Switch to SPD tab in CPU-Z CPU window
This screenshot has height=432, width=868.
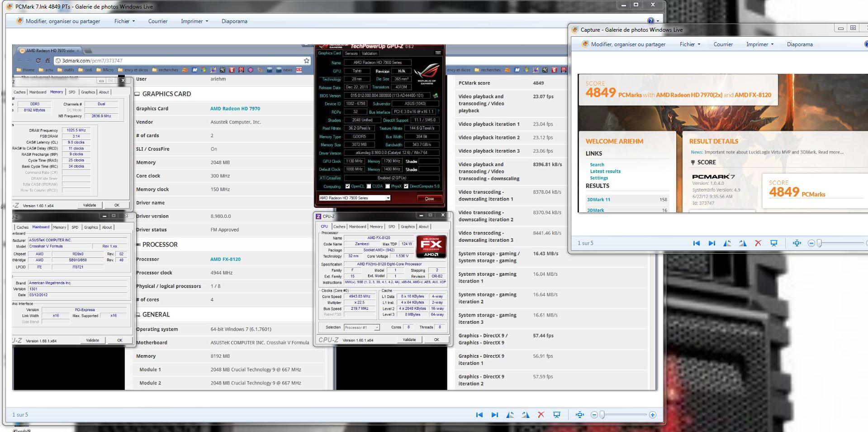[391, 226]
